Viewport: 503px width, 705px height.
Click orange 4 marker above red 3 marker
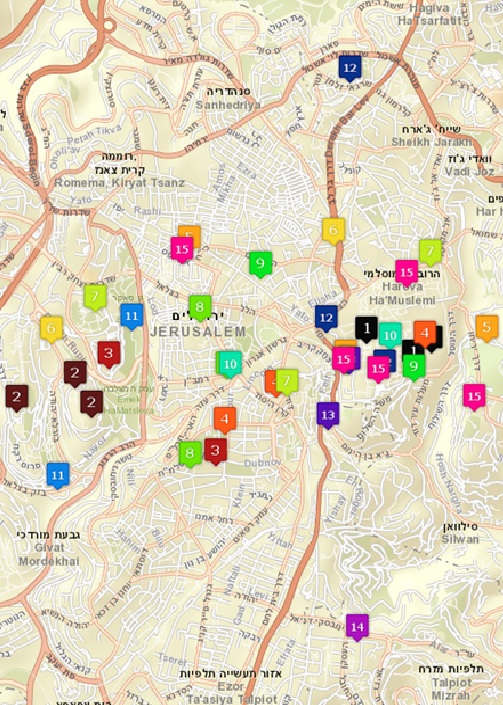tap(225, 420)
